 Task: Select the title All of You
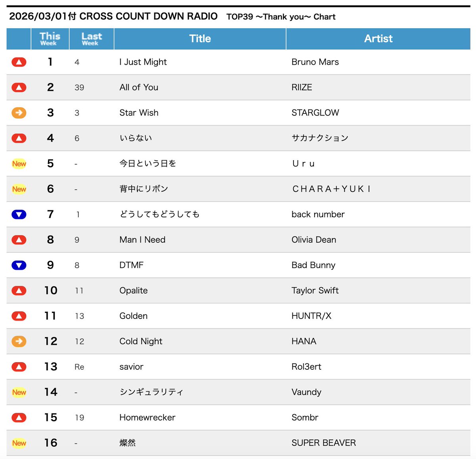click(x=139, y=87)
